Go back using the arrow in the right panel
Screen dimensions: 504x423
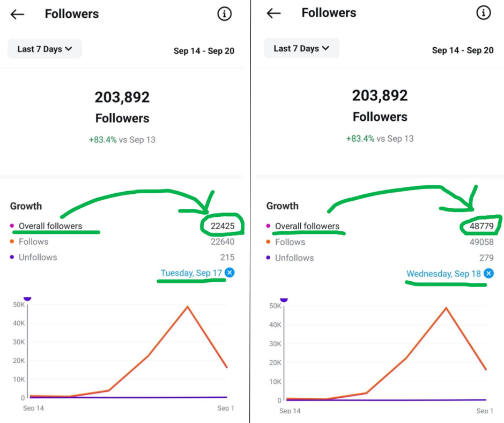(x=274, y=13)
